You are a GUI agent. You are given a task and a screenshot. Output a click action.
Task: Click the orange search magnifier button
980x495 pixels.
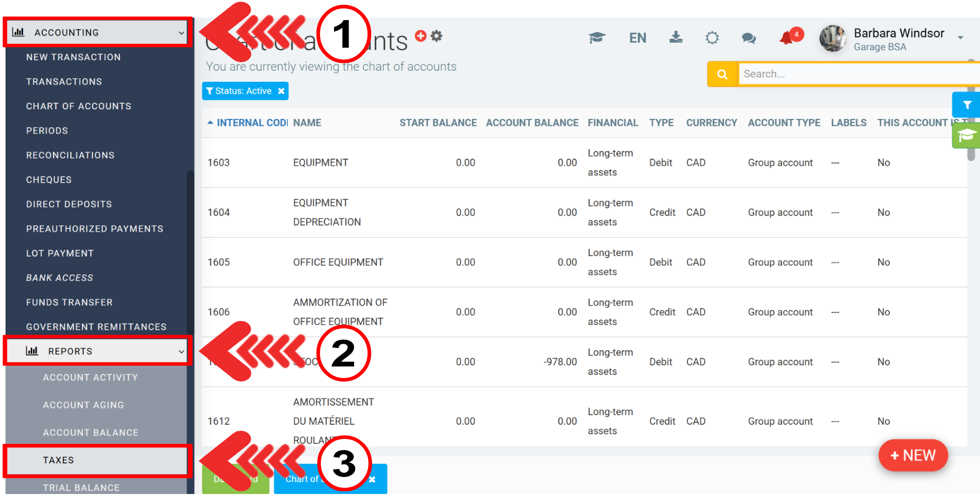click(722, 74)
